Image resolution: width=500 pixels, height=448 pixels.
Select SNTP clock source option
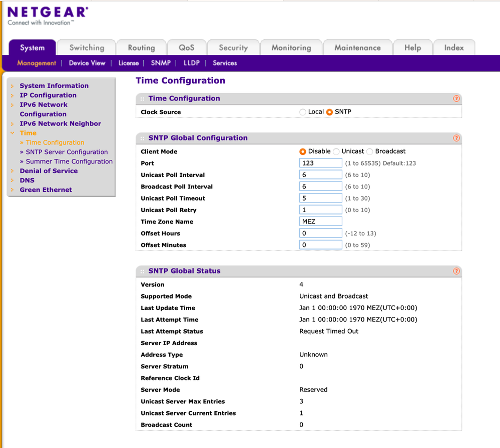click(329, 112)
